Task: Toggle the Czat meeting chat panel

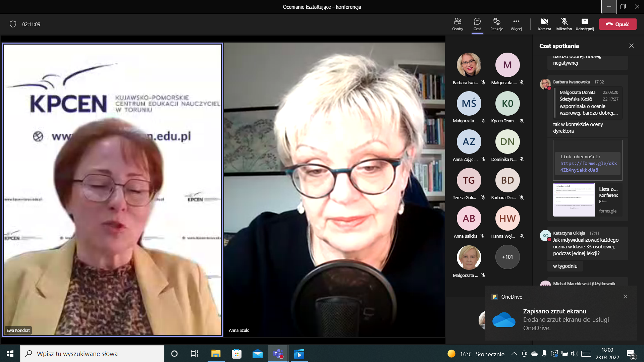Action: point(477,24)
